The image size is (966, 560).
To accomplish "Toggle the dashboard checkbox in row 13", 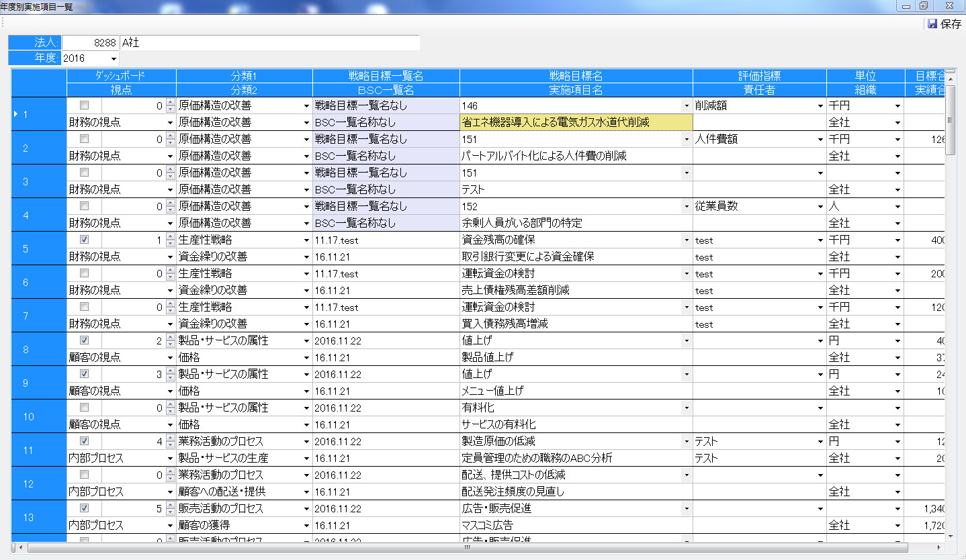I will [x=84, y=508].
